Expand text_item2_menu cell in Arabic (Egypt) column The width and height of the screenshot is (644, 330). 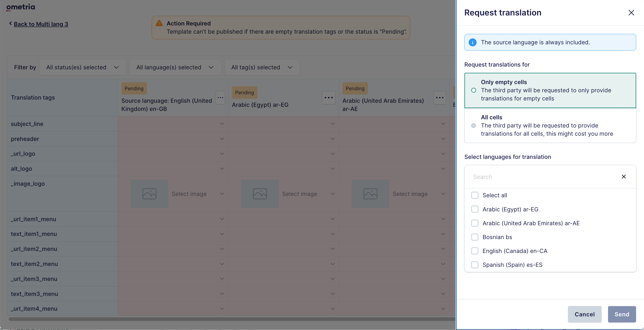click(332, 264)
